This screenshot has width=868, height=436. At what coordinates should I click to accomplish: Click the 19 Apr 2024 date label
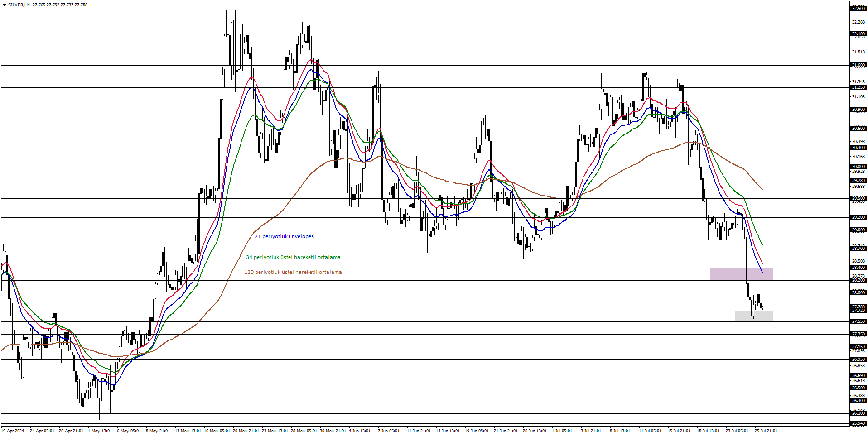13,431
